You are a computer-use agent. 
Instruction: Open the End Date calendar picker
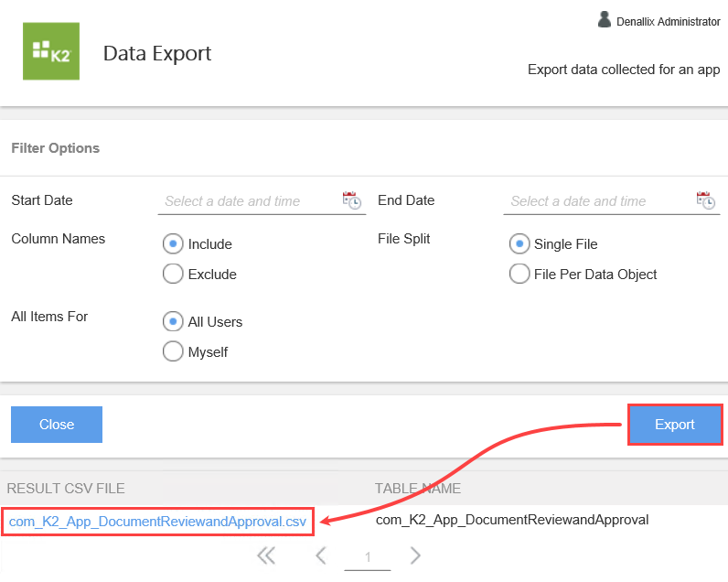[x=705, y=200]
